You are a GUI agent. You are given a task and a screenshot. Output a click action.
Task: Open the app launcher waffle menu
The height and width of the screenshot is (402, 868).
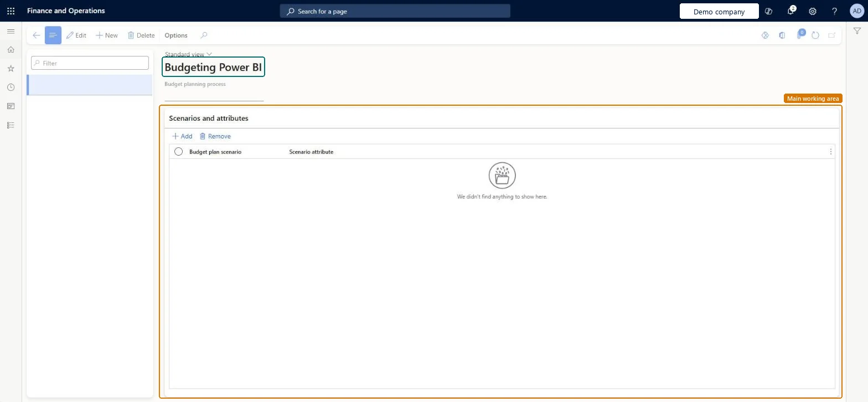pyautogui.click(x=11, y=11)
